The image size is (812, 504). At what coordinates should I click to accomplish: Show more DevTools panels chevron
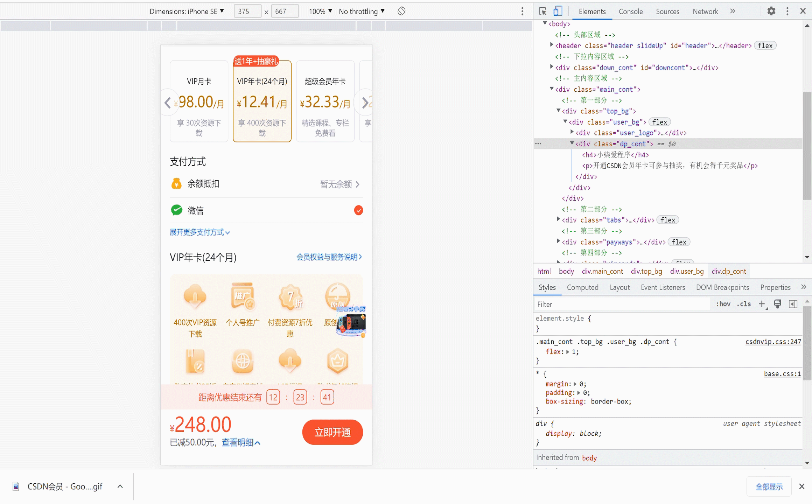(733, 11)
